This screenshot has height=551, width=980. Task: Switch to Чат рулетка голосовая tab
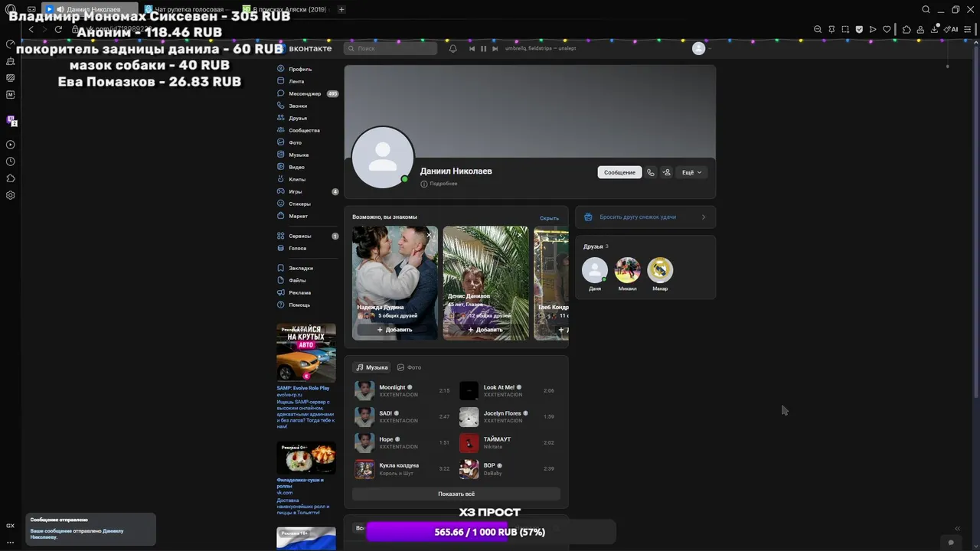click(x=188, y=9)
